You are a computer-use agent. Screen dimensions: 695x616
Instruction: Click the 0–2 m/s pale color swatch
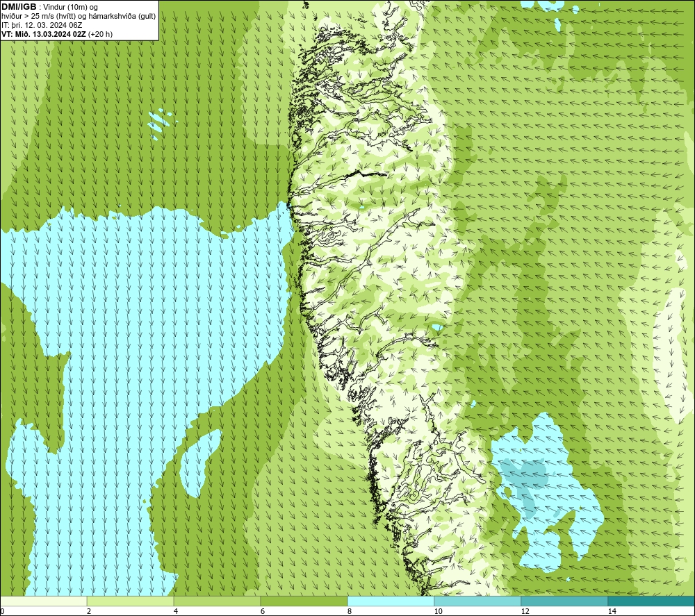click(x=43, y=601)
